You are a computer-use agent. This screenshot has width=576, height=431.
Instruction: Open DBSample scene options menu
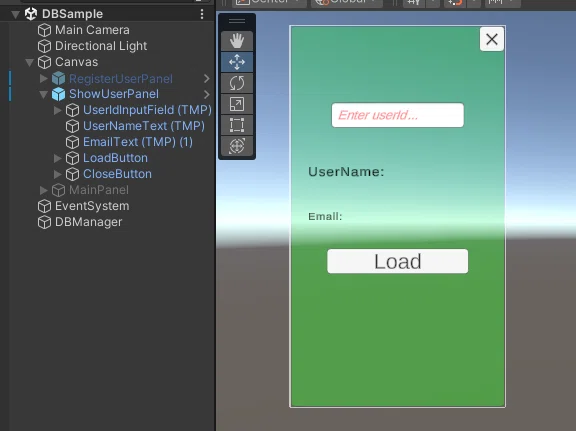coord(202,14)
